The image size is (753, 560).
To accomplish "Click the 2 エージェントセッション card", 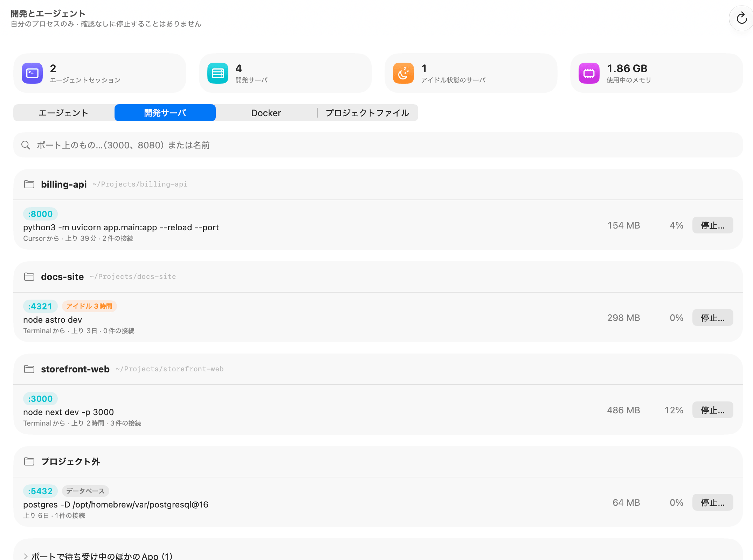I will coord(100,73).
